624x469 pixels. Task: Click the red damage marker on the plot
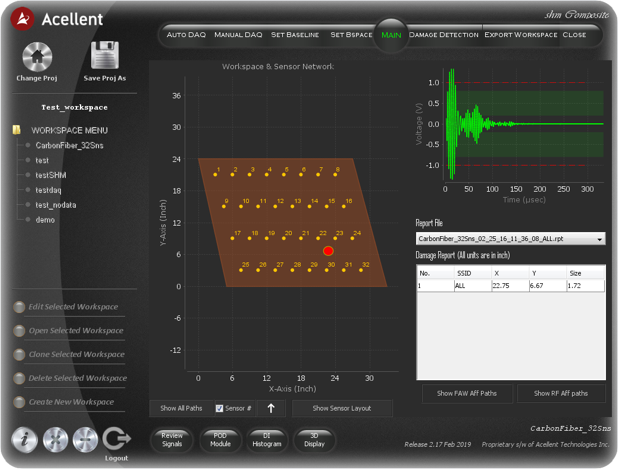point(328,251)
